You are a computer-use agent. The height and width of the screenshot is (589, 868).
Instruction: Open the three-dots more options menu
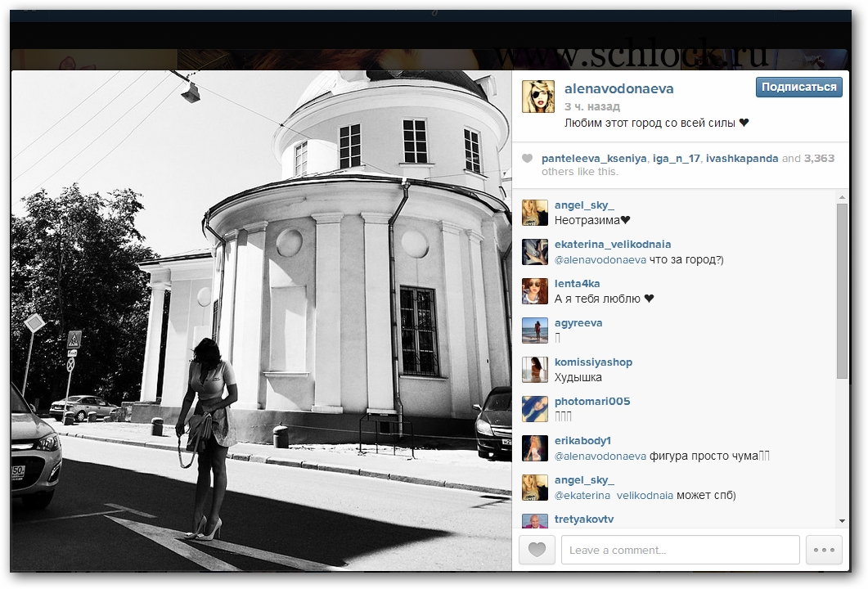coord(824,550)
